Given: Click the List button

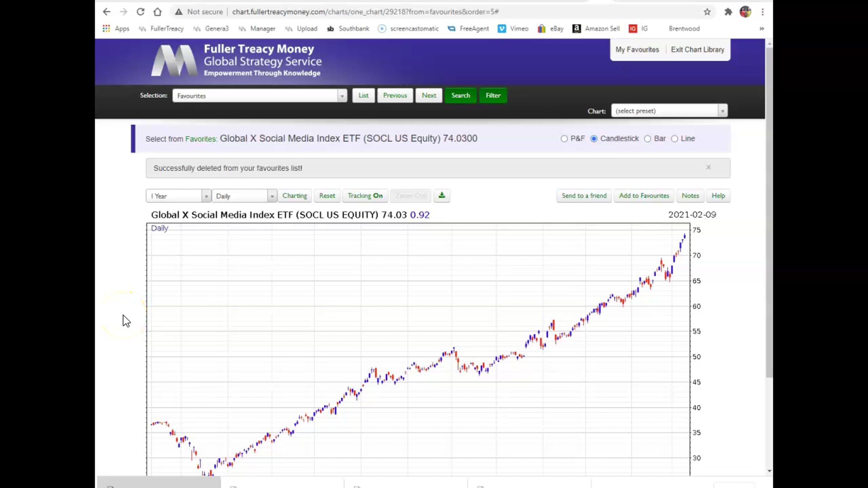Looking at the screenshot, I should [x=363, y=95].
